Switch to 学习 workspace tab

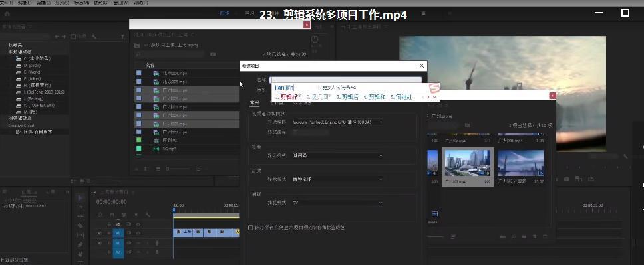[249, 13]
